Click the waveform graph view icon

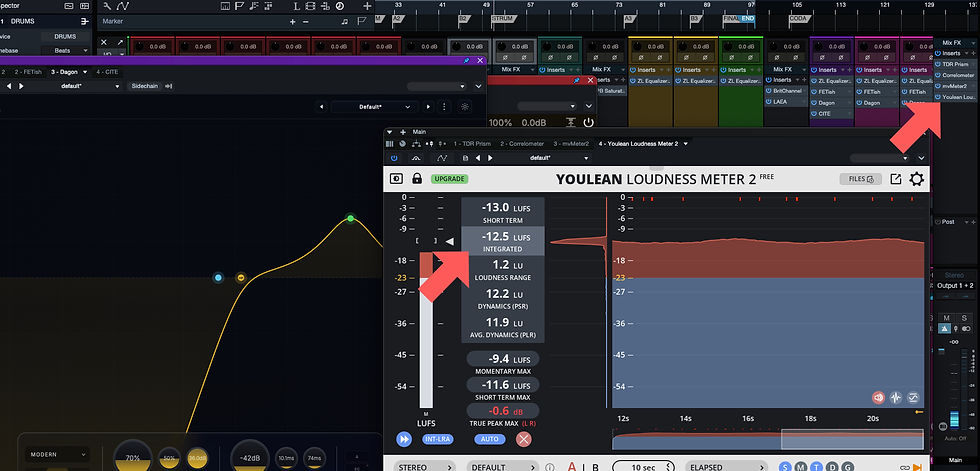click(896, 397)
